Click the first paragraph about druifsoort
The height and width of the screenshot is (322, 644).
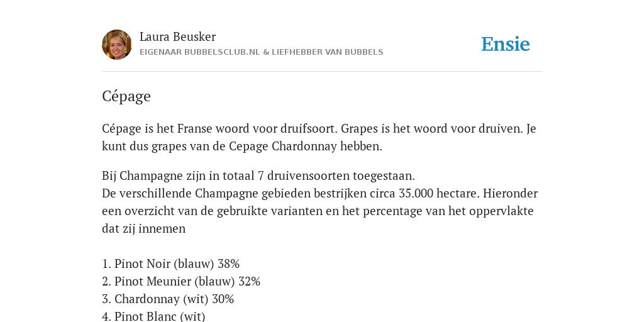click(x=319, y=137)
